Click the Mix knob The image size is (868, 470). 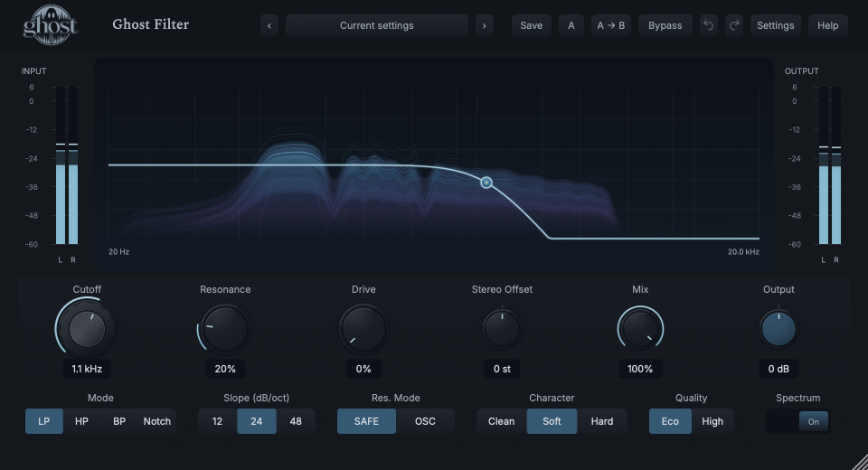pyautogui.click(x=640, y=329)
